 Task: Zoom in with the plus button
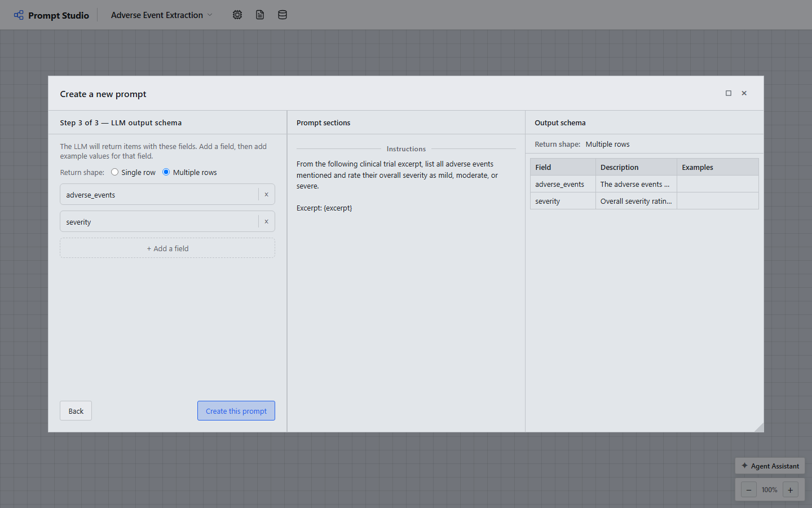[791, 490]
